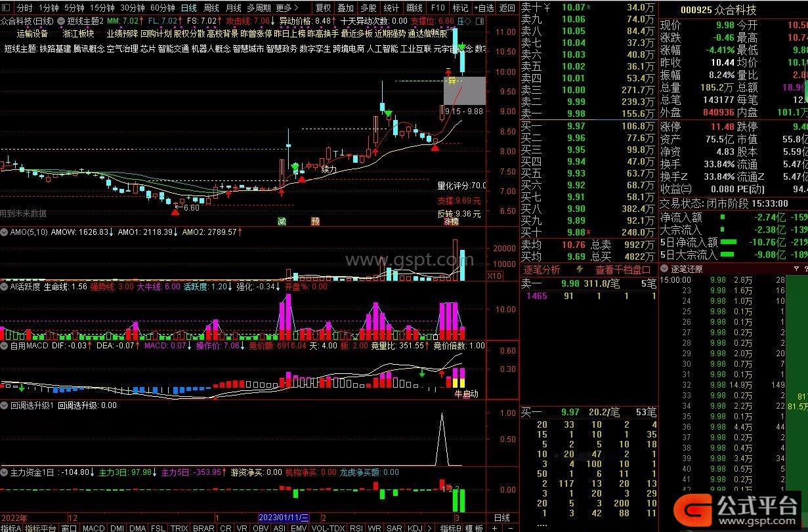Image resolution: width=808 pixels, height=532 pixels.
Task: Select the 1分钟 period tab
Action: click(x=48, y=8)
